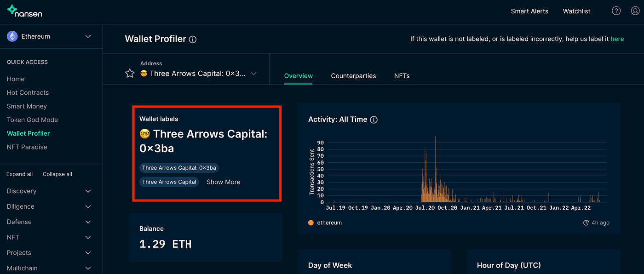Click info icon beside Wallet Profiler title
The image size is (644, 274).
[193, 40]
